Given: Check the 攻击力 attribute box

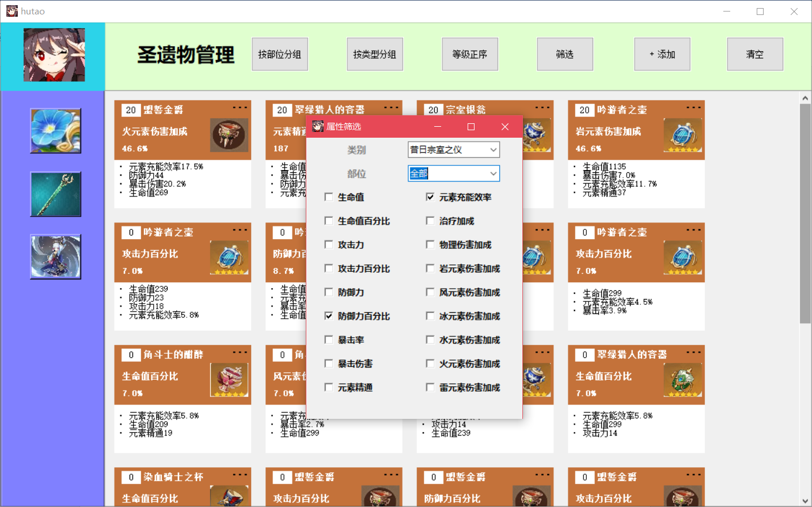Looking at the screenshot, I should [x=329, y=245].
